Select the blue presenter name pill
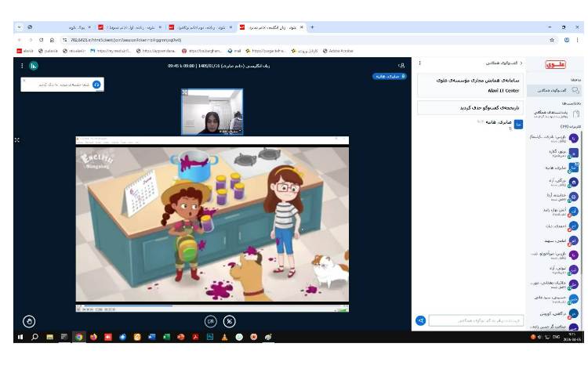Viewport: 588px width, 376px height. [x=389, y=77]
